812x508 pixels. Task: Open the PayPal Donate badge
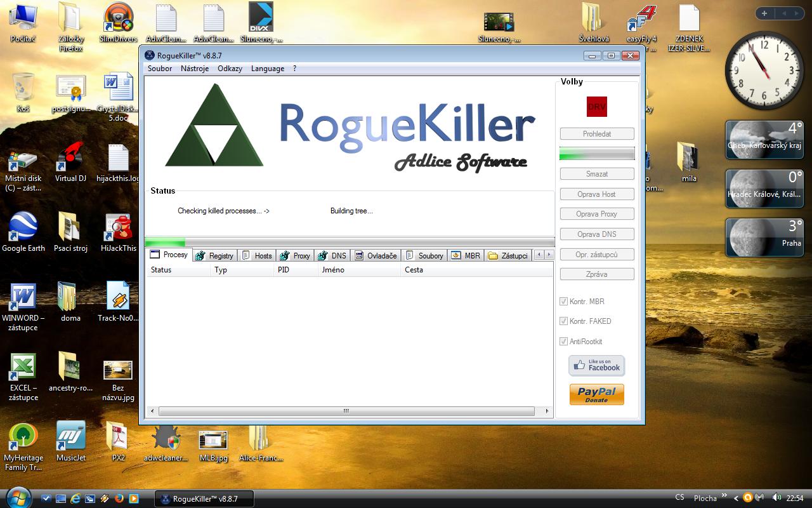click(x=596, y=394)
